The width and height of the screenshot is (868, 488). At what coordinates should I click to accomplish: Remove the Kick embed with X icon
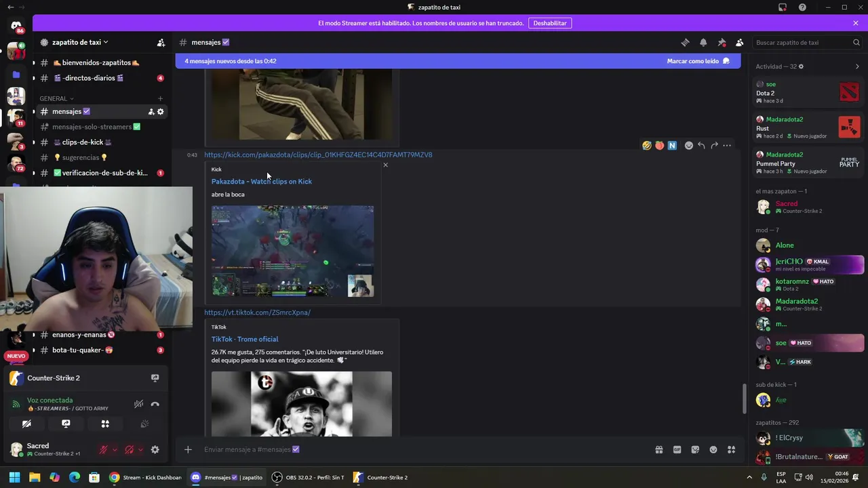pyautogui.click(x=385, y=165)
